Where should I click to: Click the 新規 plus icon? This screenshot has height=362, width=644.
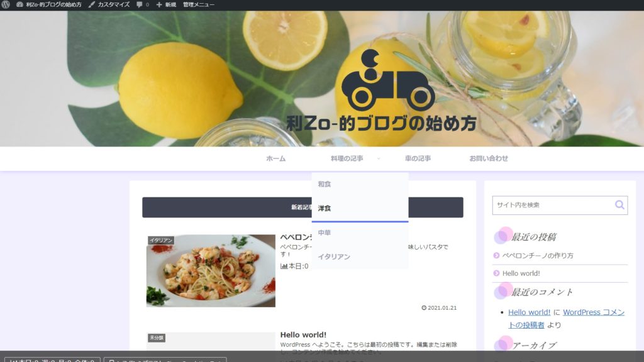[159, 4]
